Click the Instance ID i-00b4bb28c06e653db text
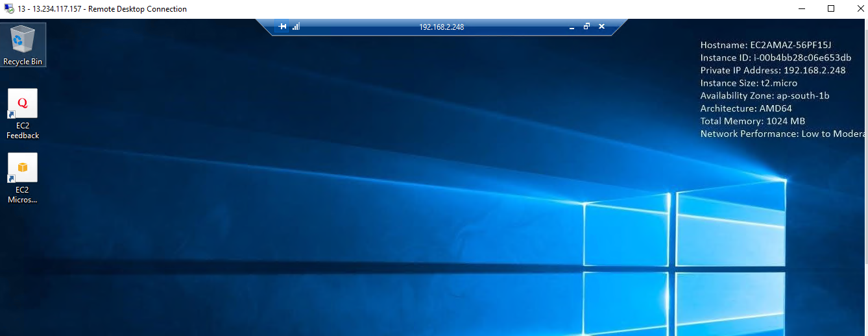 [776, 58]
